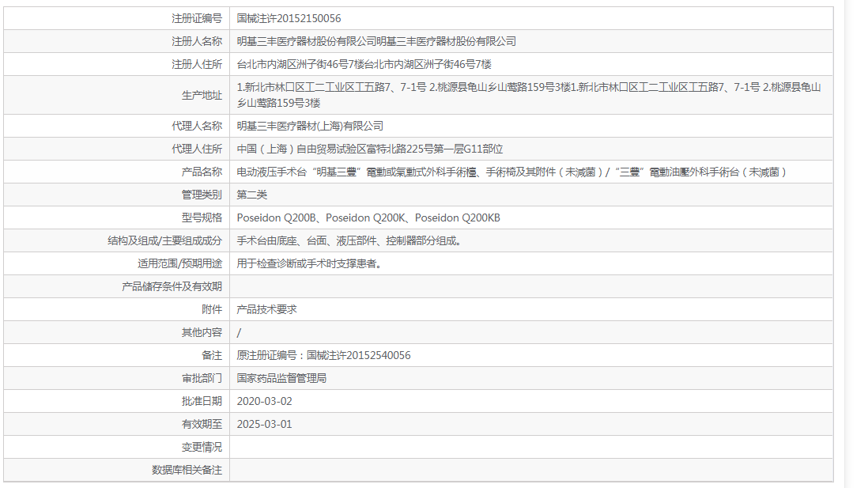
Task: Click the 变更情况 label
Action: pyautogui.click(x=202, y=447)
